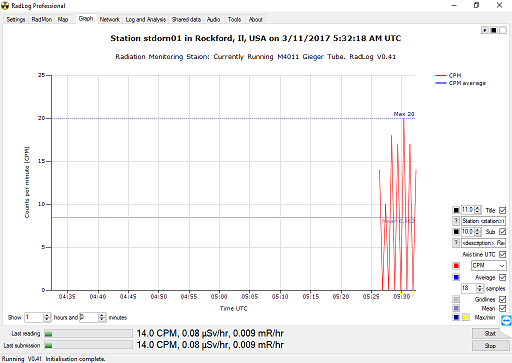Click the Stop button

[x=490, y=346]
